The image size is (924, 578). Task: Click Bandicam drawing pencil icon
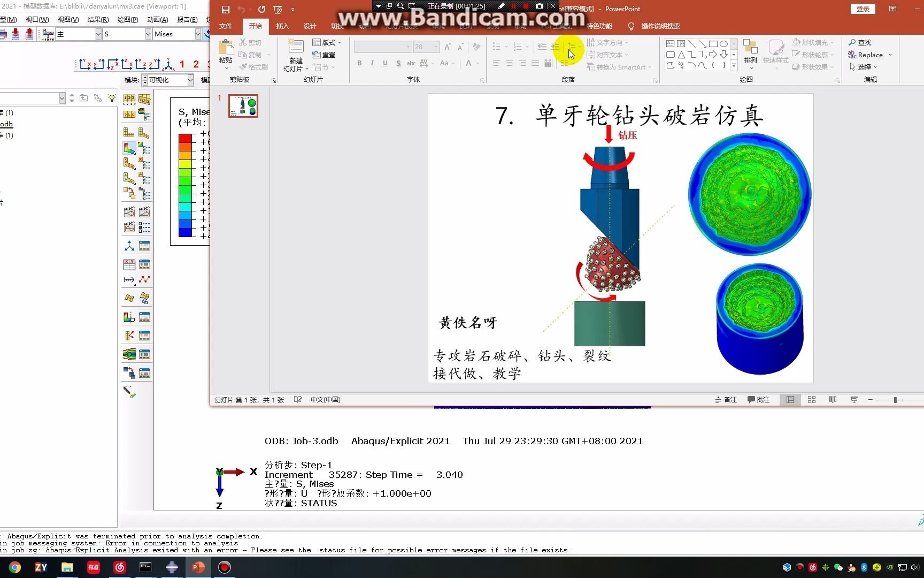coord(501,6)
